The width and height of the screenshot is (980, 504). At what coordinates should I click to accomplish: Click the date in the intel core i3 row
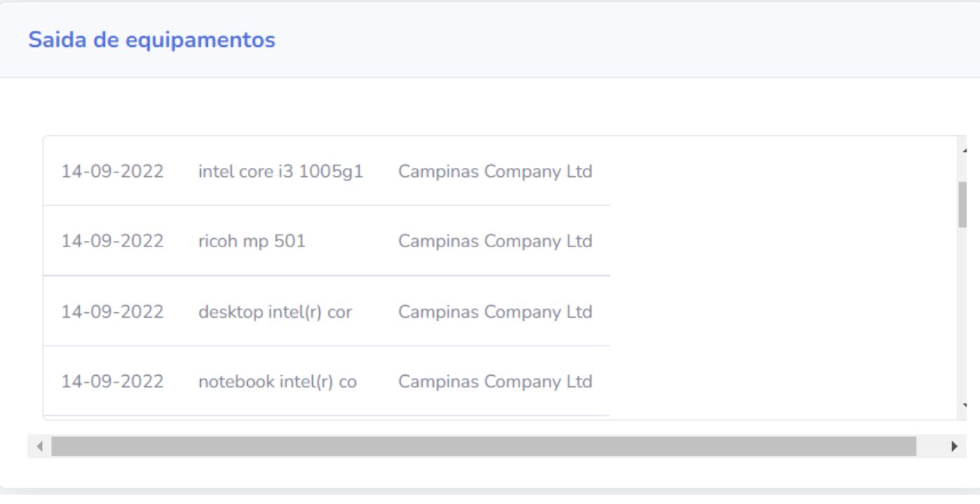coord(112,171)
